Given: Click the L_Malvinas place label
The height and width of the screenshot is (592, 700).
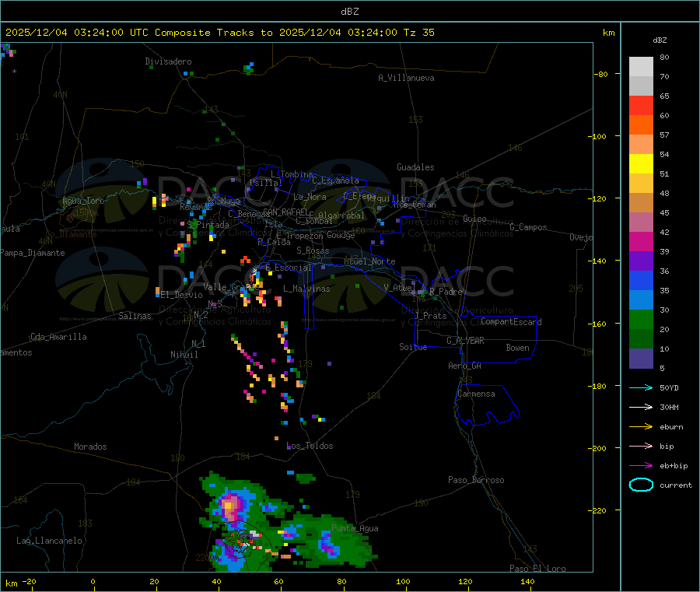Looking at the screenshot, I should click(x=306, y=289).
